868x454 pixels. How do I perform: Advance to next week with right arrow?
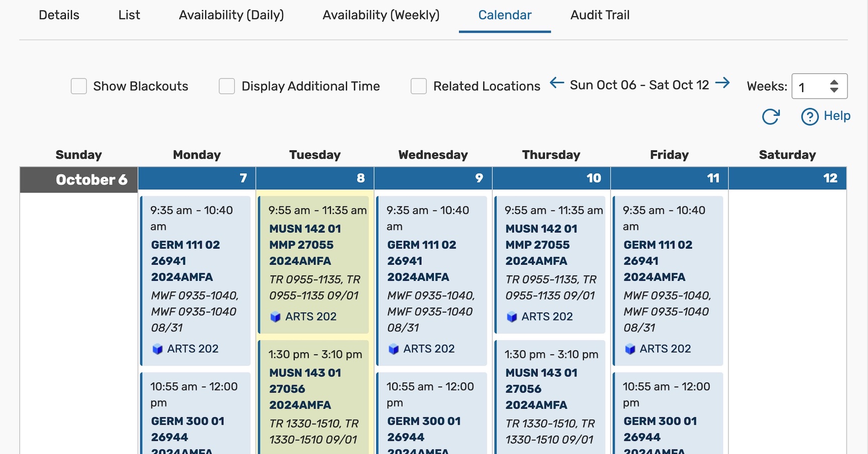coord(723,83)
